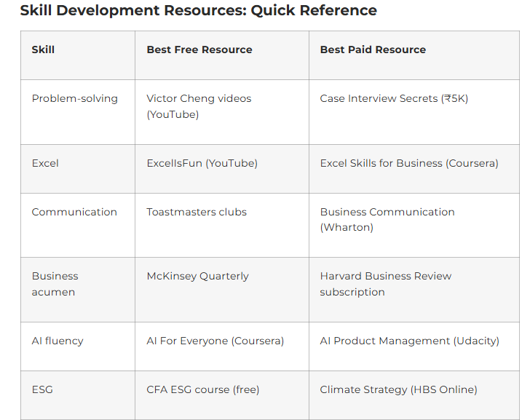Click the McKinsey Quarterly cell

(197, 276)
